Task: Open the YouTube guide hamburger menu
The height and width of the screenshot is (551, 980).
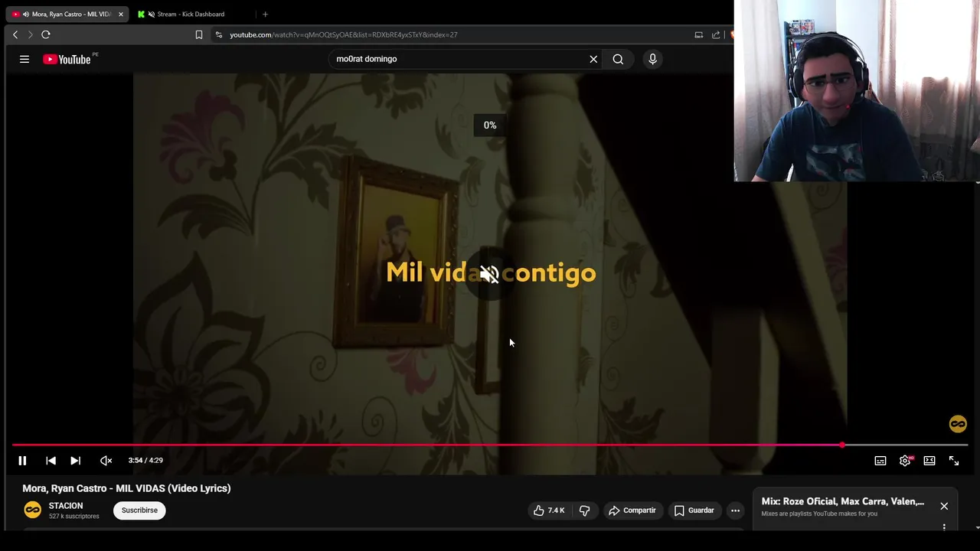Action: click(24, 59)
